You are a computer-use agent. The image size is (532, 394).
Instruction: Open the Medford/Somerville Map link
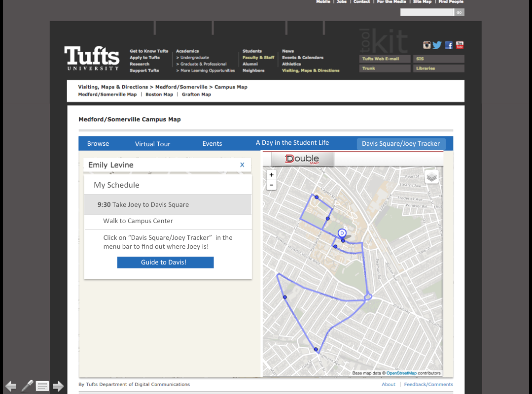[107, 95]
